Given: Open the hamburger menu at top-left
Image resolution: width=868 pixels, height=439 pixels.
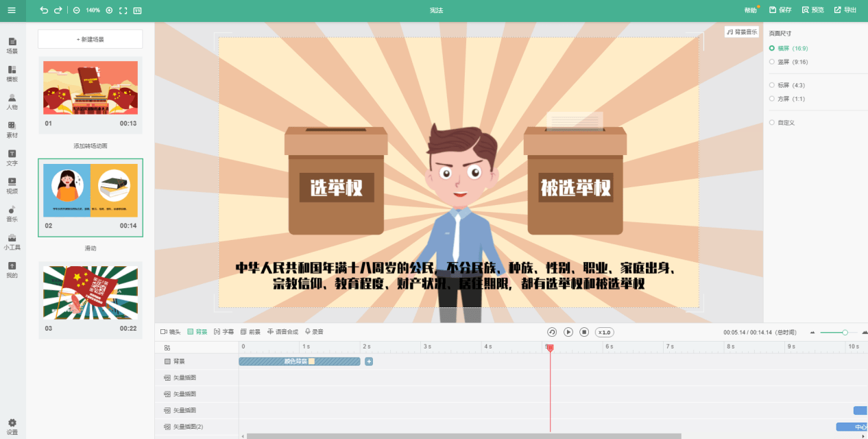Looking at the screenshot, I should [12, 10].
